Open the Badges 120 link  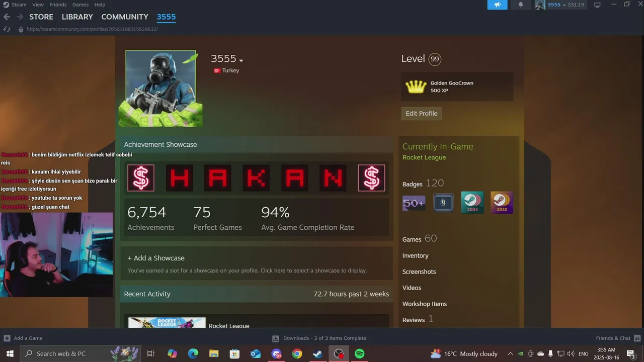point(423,184)
